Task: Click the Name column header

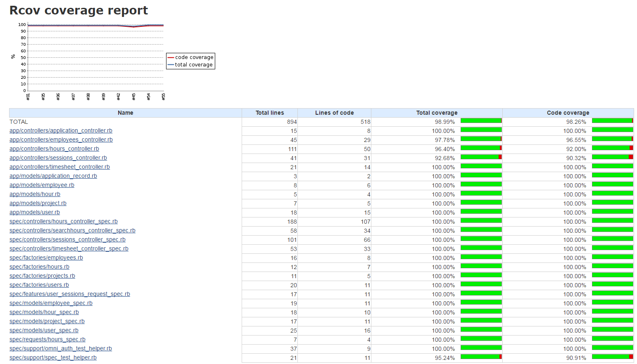Action: tap(126, 113)
